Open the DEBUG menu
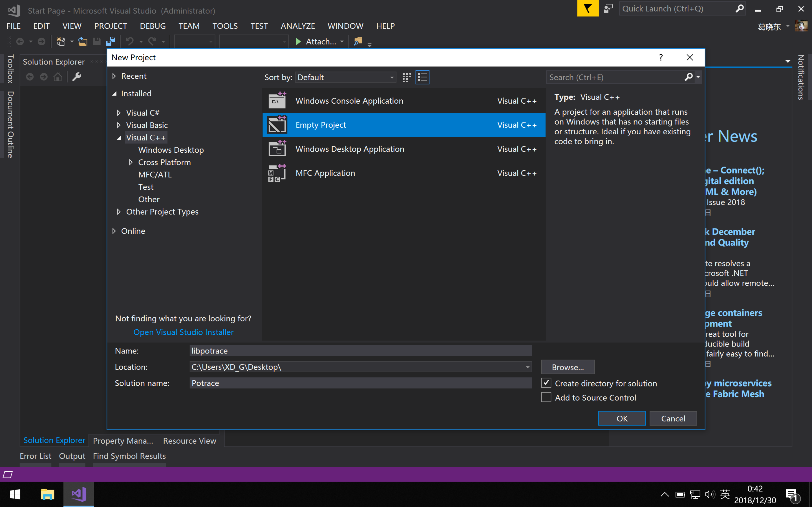Screen dimensions: 812x507 point(153,26)
